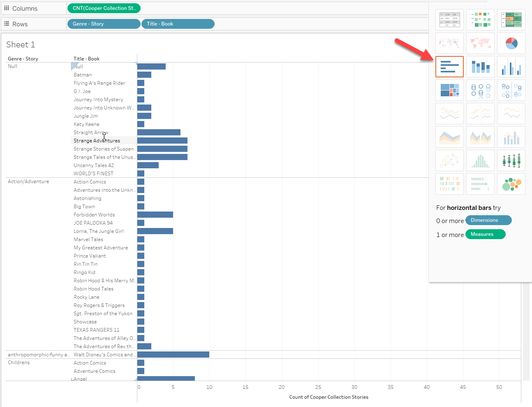Choose the heat map chart type
Screen dimensions: 532x407
[480, 20]
